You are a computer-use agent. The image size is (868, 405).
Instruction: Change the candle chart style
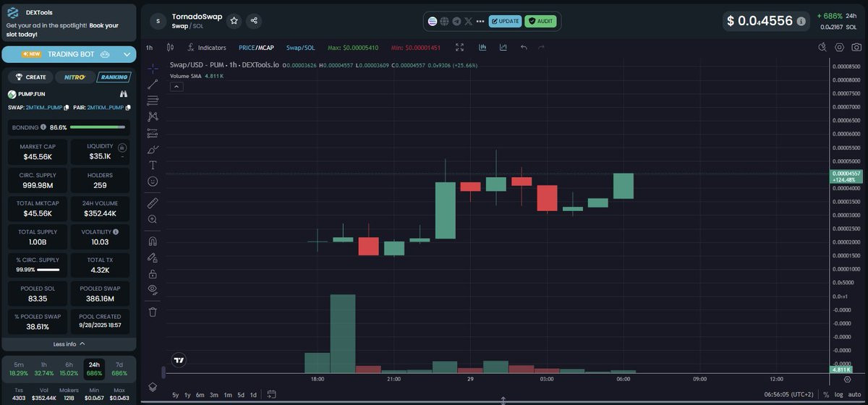coord(170,48)
